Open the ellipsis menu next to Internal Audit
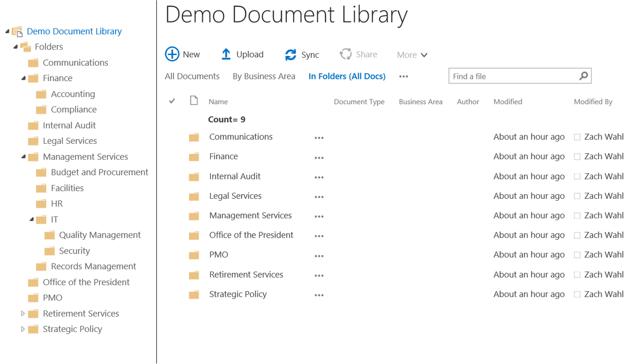Screen dimensions: 634x364 [319, 177]
